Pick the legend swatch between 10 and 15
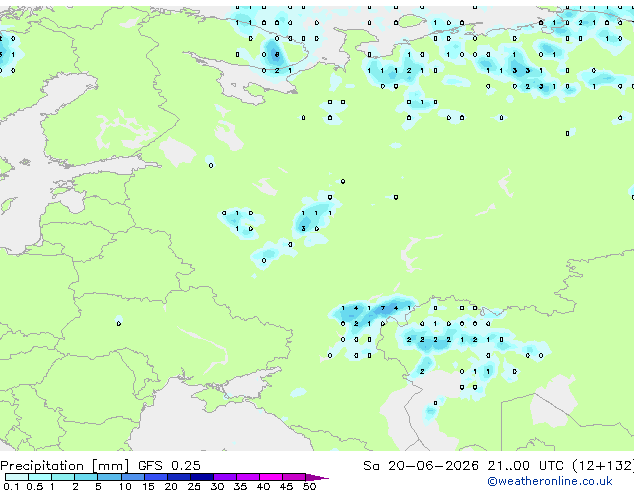Screen dimensions: 634x490 133,477
